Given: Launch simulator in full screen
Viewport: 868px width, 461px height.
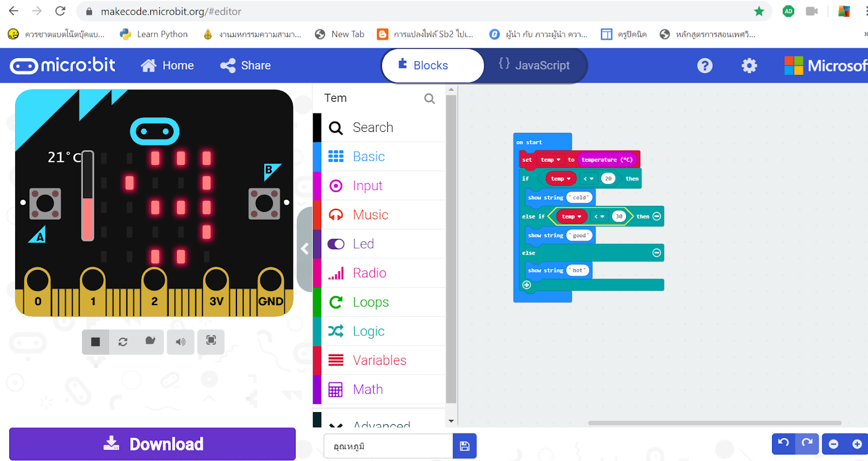Looking at the screenshot, I should pos(211,342).
